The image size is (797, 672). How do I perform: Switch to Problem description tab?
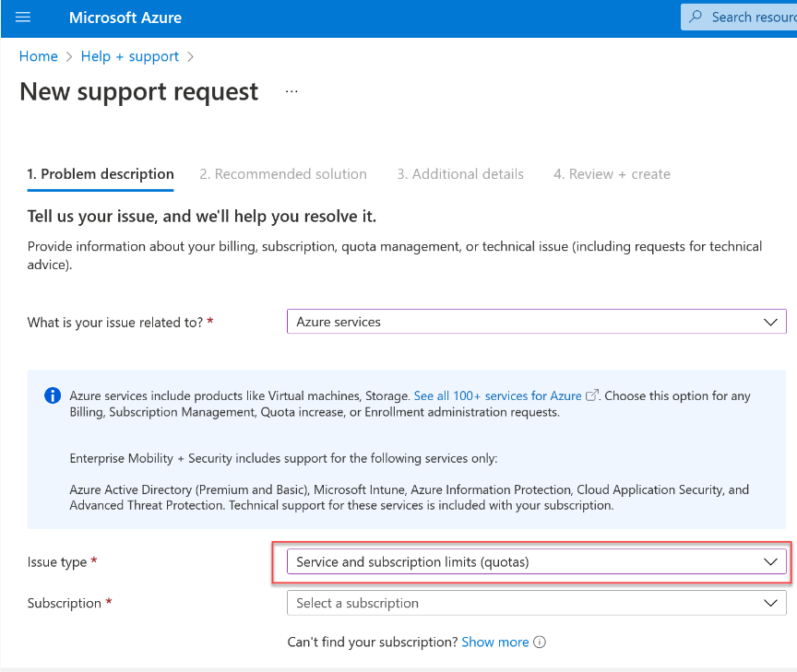[101, 174]
